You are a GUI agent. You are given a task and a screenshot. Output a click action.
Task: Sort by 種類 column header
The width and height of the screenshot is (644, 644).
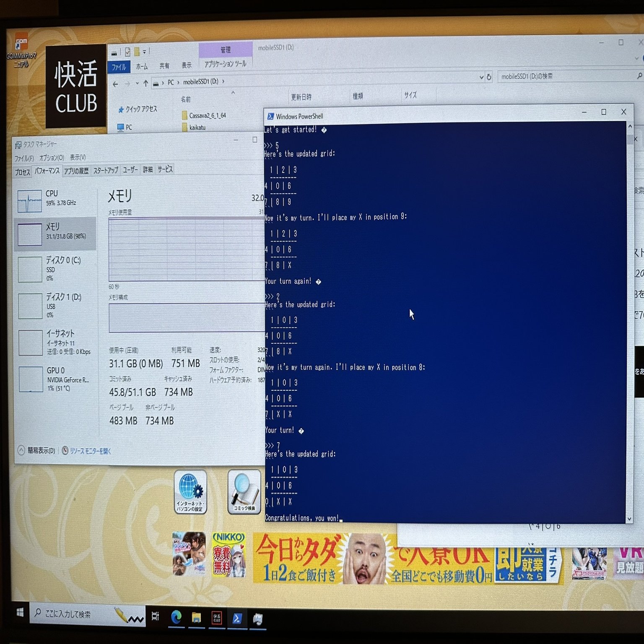click(358, 96)
